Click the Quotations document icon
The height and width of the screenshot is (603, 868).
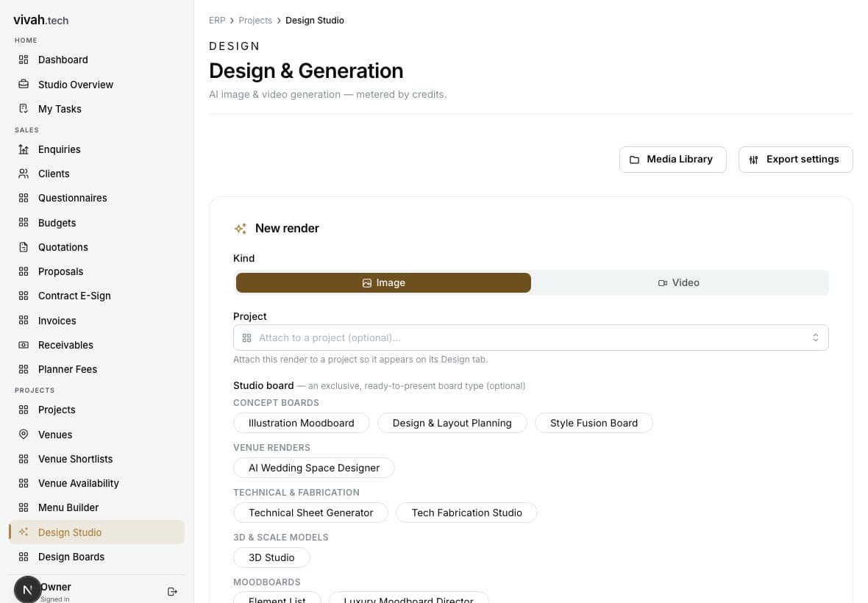coord(24,247)
